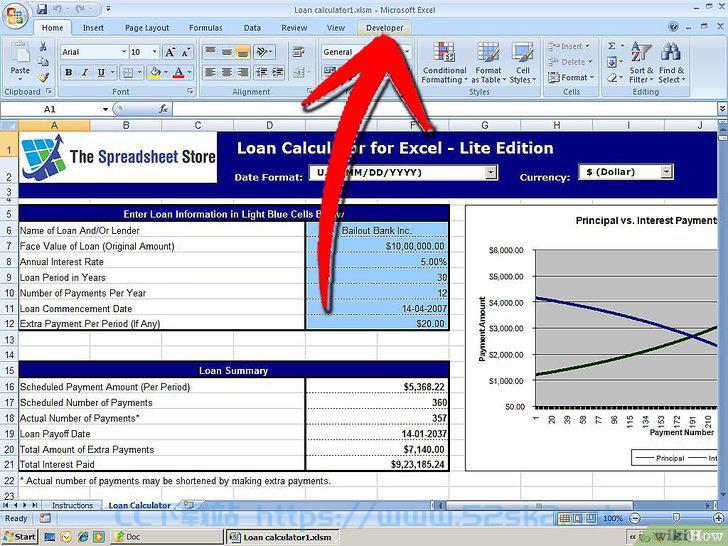Open Excel Help question mark
This screenshot has width=728, height=546.
click(x=673, y=27)
